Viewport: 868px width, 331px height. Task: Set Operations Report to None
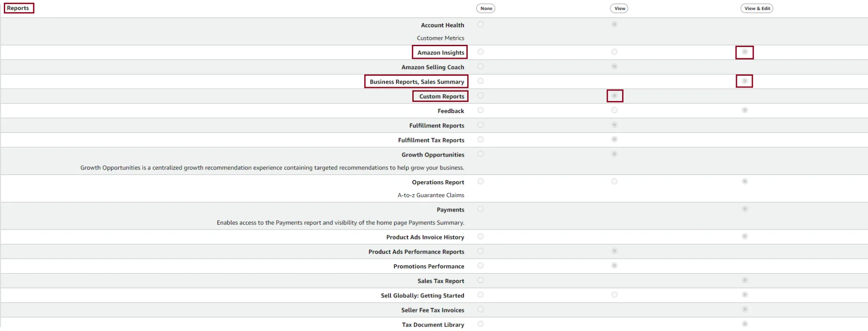[x=481, y=181]
